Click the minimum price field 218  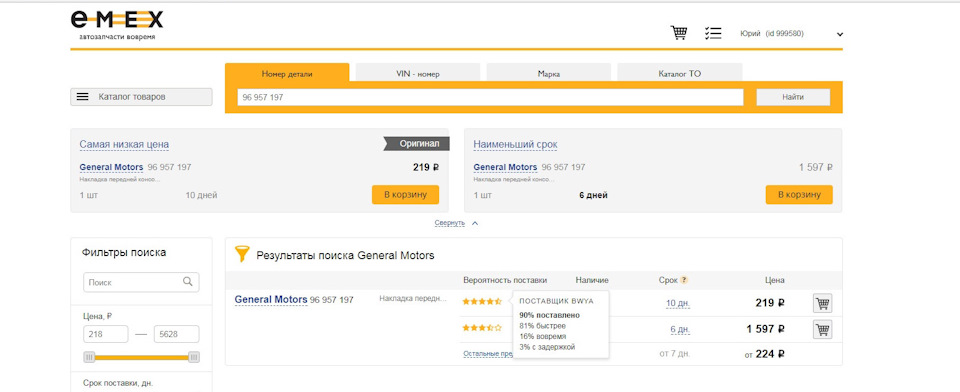[105, 334]
